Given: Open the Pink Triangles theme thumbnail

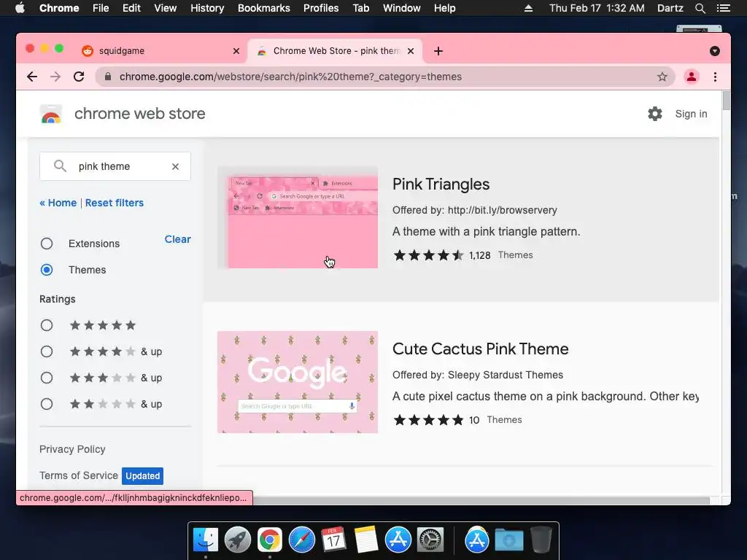Looking at the screenshot, I should click(x=298, y=218).
